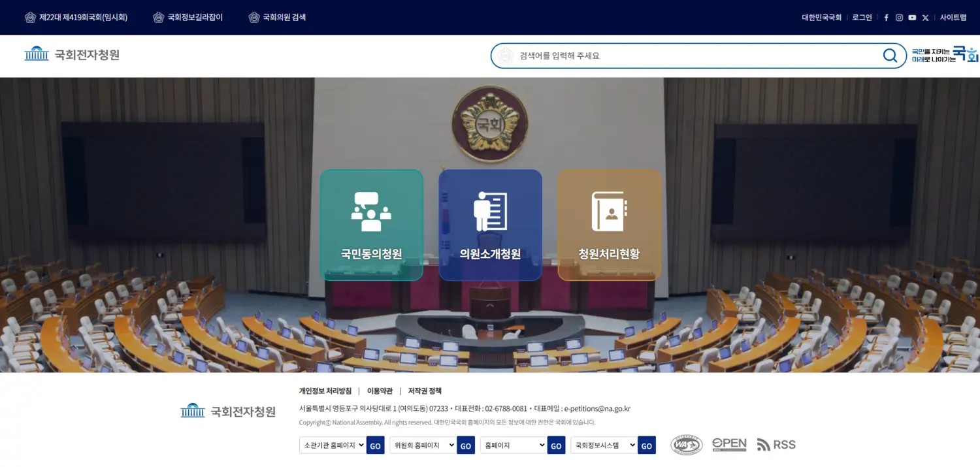Open the Assembly Instagram icon
The width and height of the screenshot is (980, 467).
pos(899,18)
